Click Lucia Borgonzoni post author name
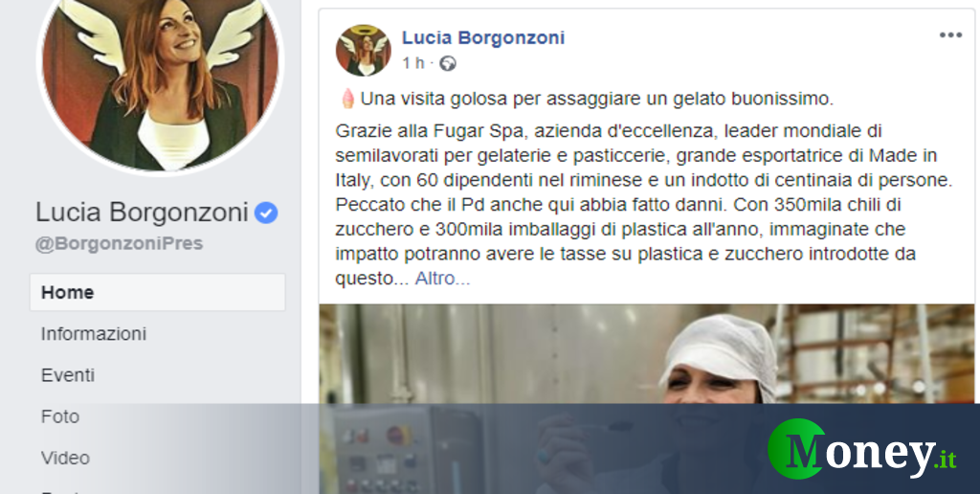This screenshot has height=494, width=980. coord(483,37)
